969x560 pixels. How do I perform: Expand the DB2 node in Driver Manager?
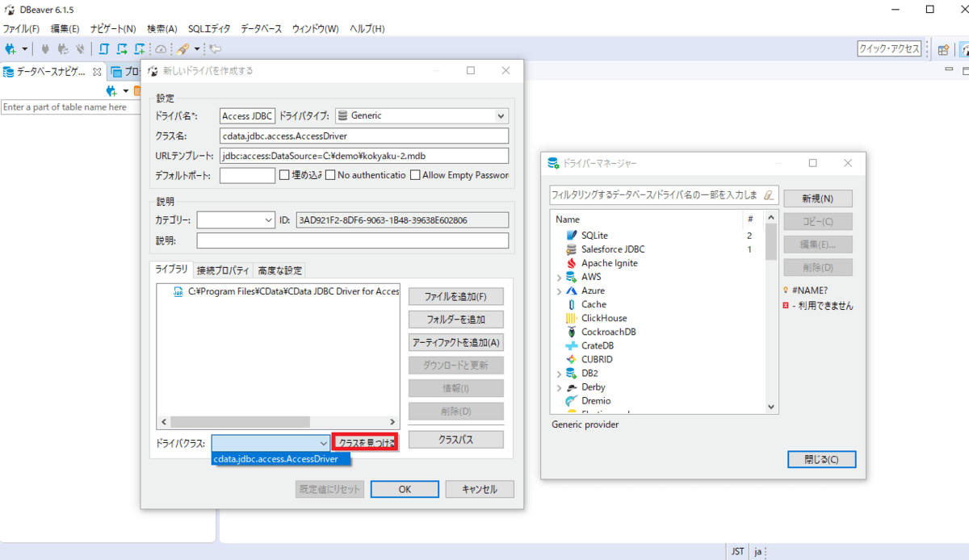point(559,374)
